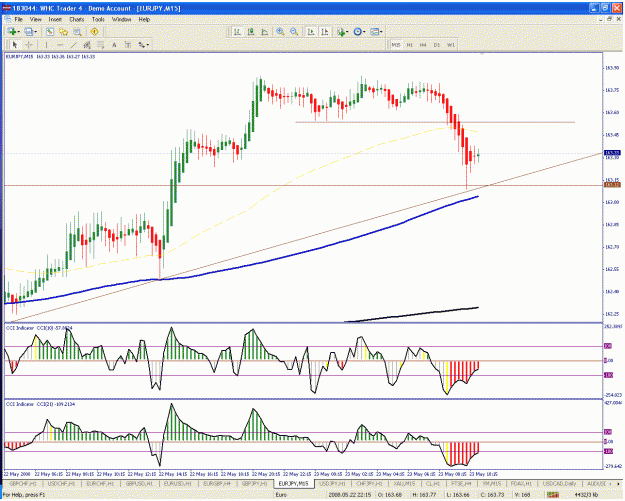Select the Crosshair tool
Screen dimensions: 625x501
29,45
